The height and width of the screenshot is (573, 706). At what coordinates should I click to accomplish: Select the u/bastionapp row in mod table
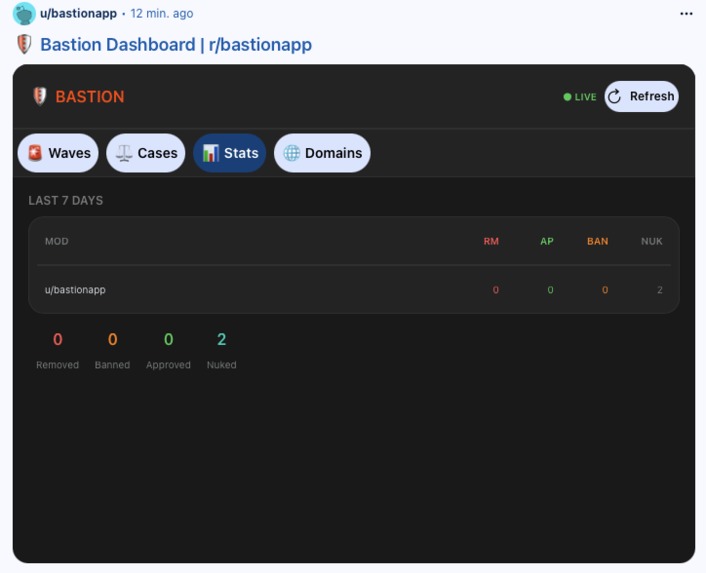354,290
